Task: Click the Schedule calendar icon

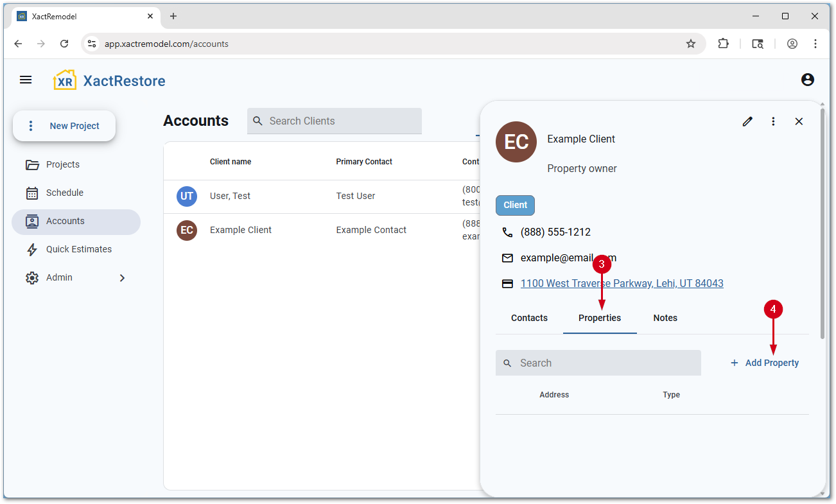Action: point(32,193)
